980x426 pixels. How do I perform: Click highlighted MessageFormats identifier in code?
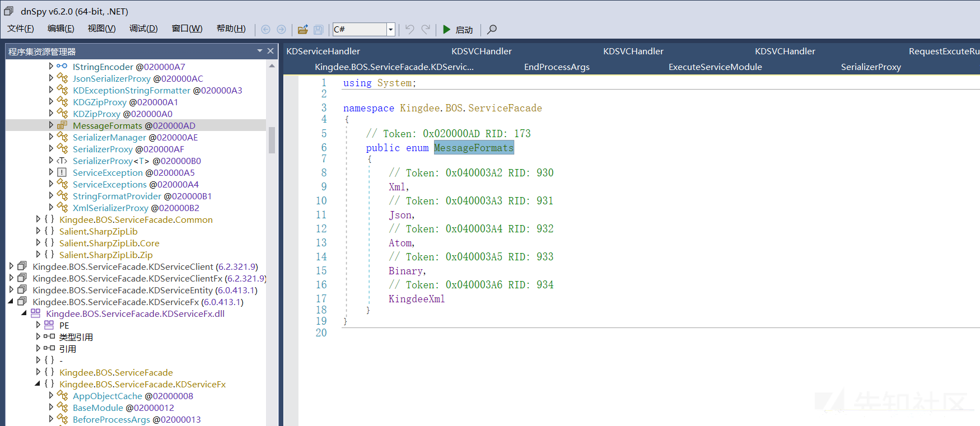(x=474, y=148)
